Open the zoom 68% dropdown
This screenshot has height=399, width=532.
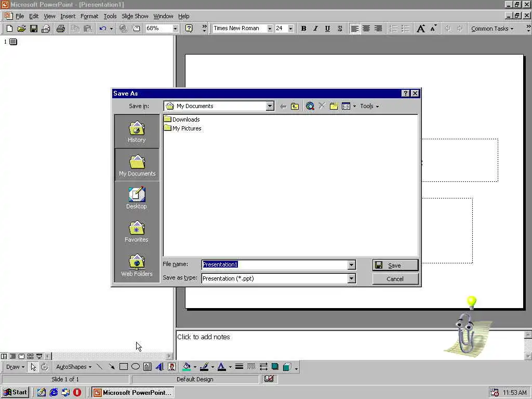[175, 29]
